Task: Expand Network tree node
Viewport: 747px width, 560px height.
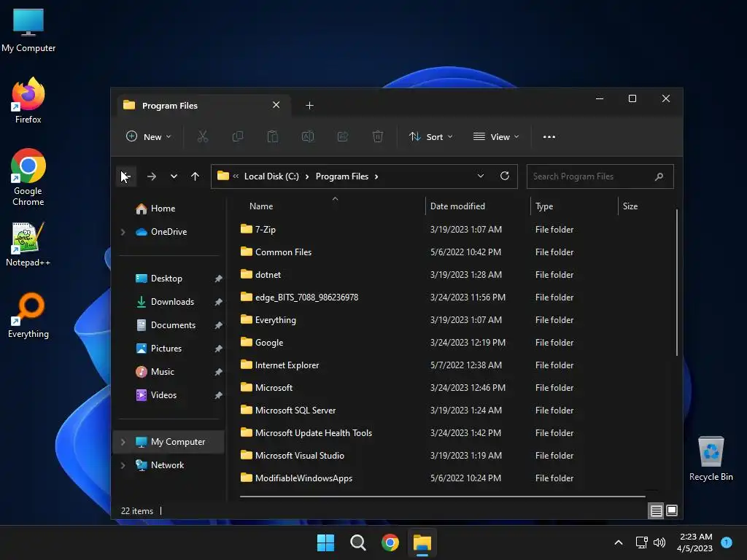Action: pyautogui.click(x=123, y=465)
